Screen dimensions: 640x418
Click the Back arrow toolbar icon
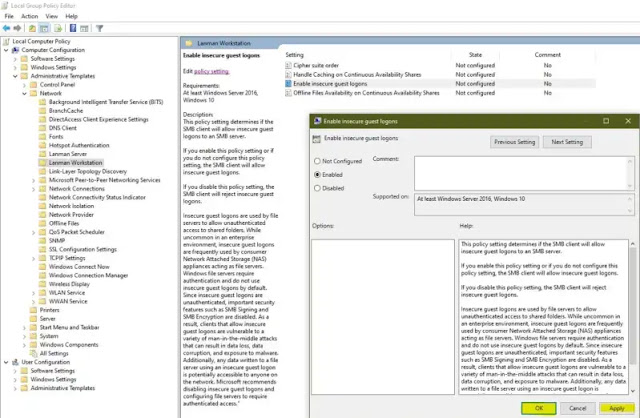[7, 28]
